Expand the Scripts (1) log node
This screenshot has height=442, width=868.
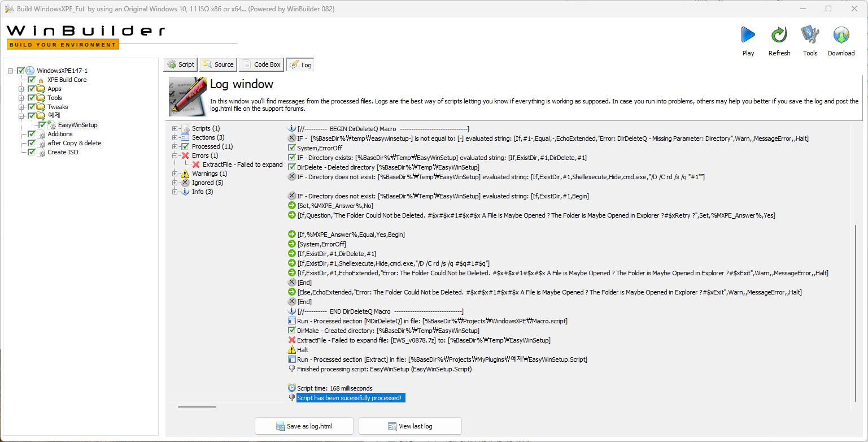click(x=175, y=128)
